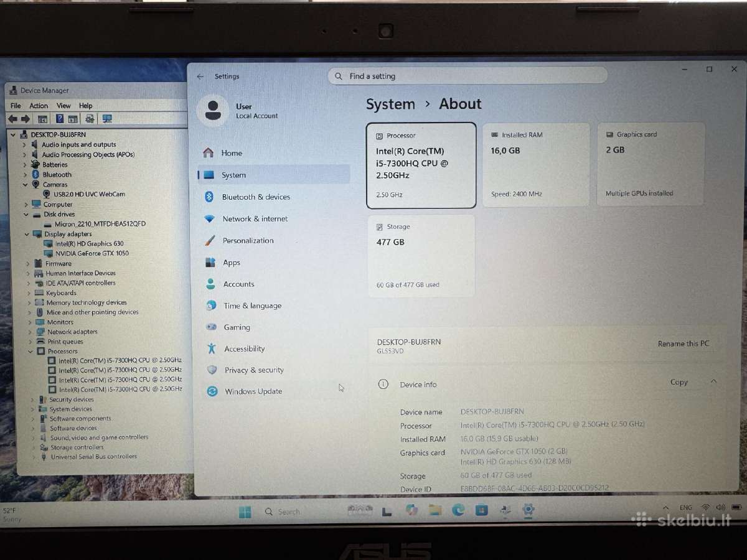Select Intel(R) HD Graphics 630 device
Image resolution: width=747 pixels, height=560 pixels.
point(90,244)
